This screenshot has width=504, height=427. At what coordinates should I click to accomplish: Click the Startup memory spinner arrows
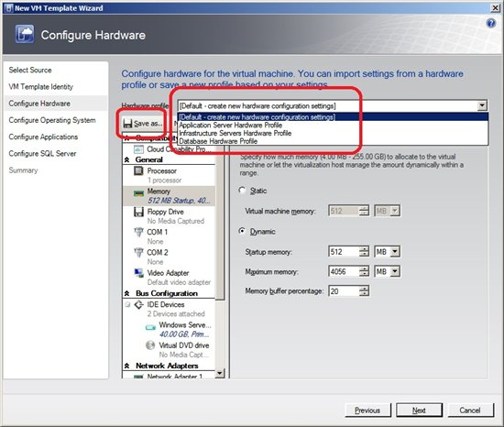364,252
